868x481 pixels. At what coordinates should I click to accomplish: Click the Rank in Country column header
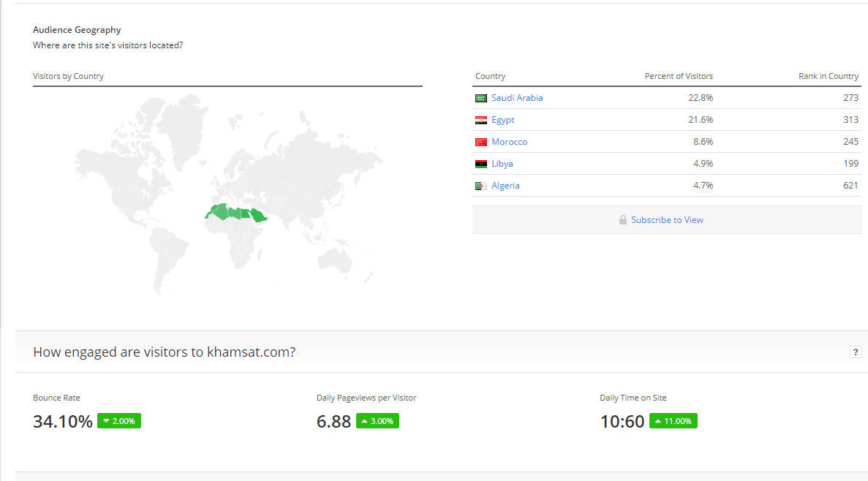(828, 76)
